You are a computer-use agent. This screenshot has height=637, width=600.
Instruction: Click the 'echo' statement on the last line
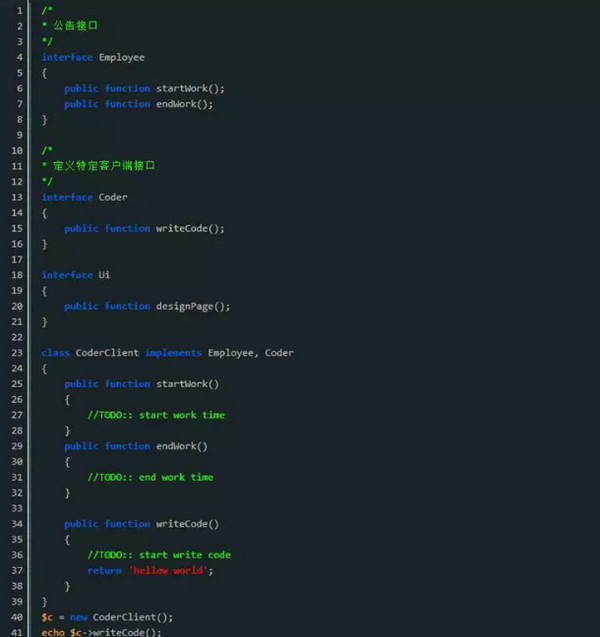(53, 632)
